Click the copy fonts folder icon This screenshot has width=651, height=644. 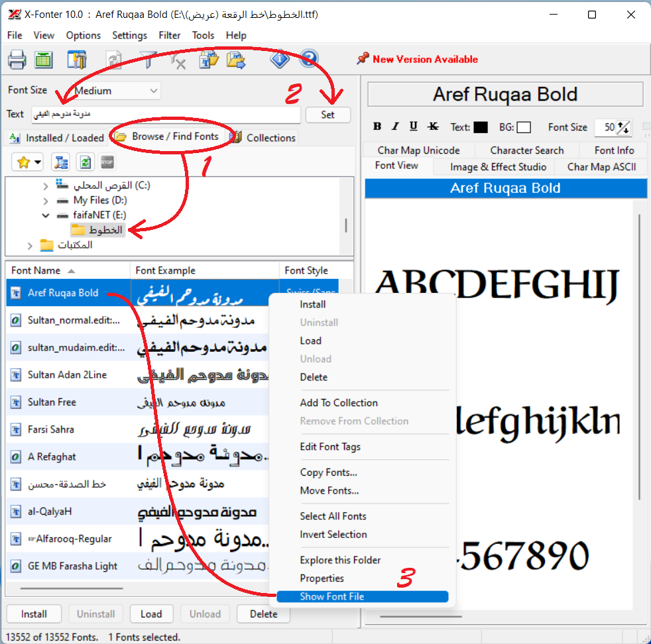coord(209,60)
